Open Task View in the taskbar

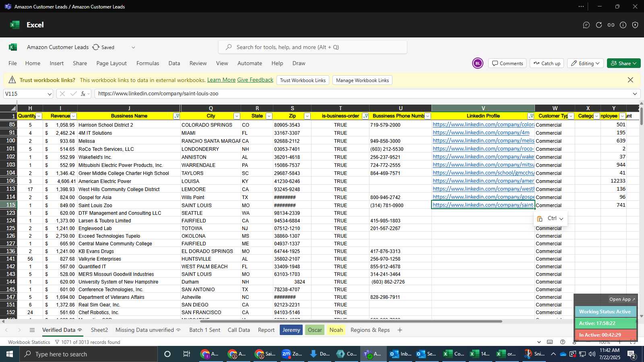point(186,354)
